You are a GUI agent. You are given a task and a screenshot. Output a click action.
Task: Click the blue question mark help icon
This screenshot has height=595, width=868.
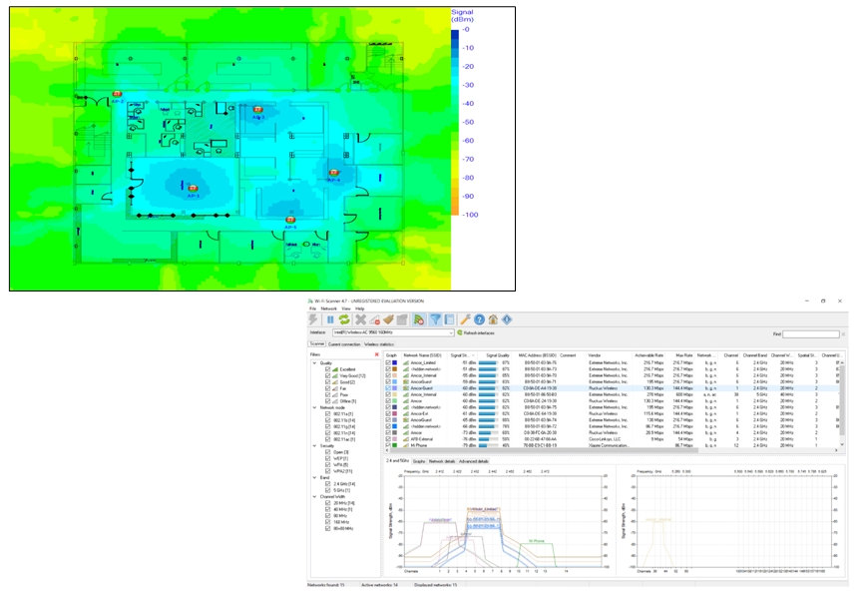[479, 319]
